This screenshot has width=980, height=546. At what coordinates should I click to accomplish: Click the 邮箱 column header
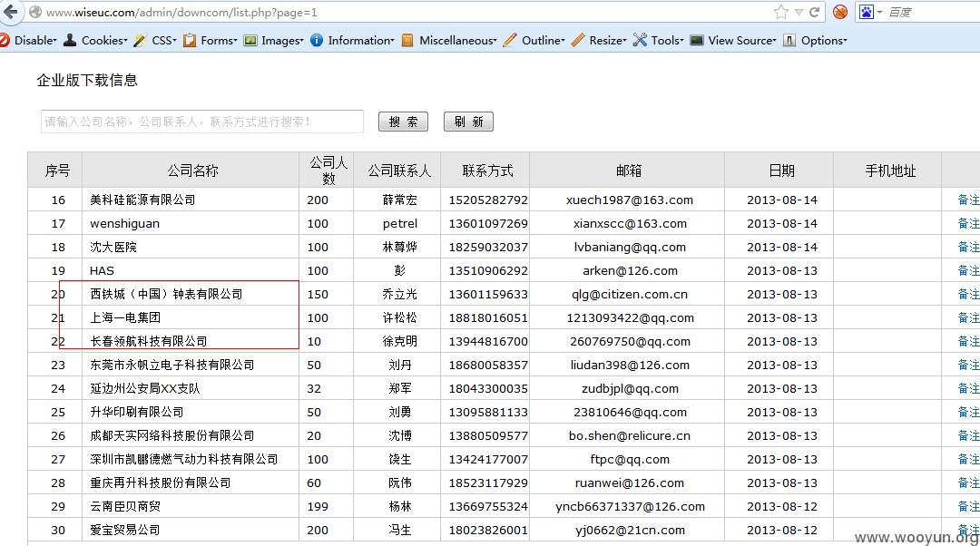pyautogui.click(x=628, y=171)
